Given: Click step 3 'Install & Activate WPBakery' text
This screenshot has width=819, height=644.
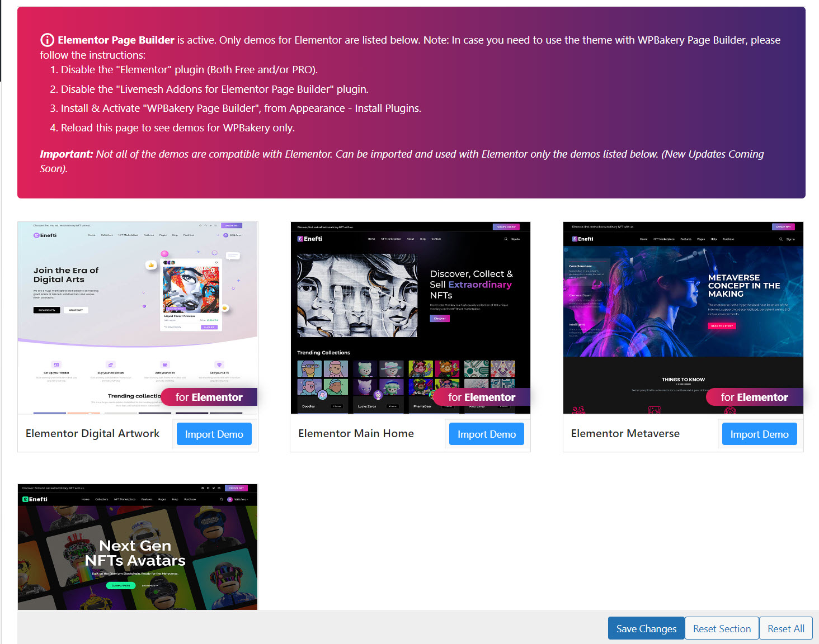Looking at the screenshot, I should pyautogui.click(x=241, y=108).
